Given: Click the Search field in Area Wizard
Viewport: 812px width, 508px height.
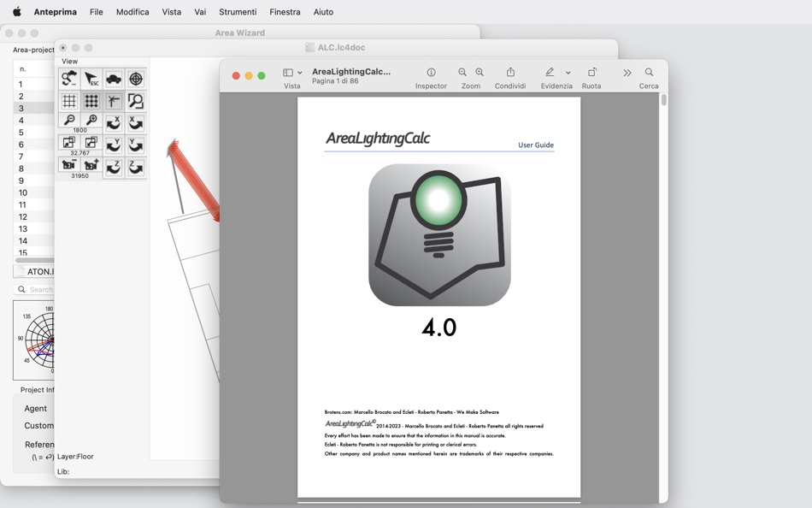Looking at the screenshot, I should 34,289.
